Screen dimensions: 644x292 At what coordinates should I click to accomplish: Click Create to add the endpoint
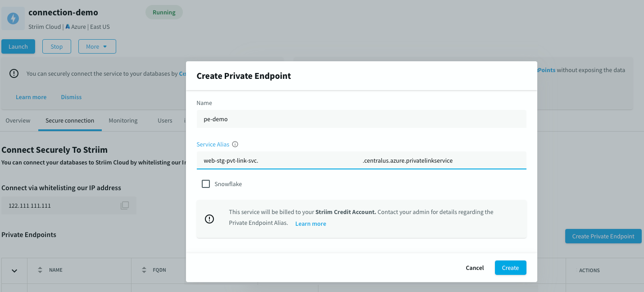(510, 268)
